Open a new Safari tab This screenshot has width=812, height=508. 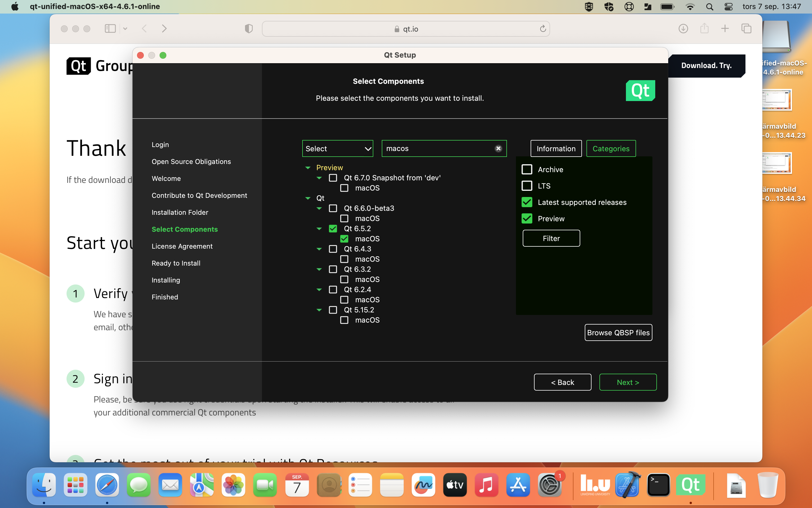725,29
